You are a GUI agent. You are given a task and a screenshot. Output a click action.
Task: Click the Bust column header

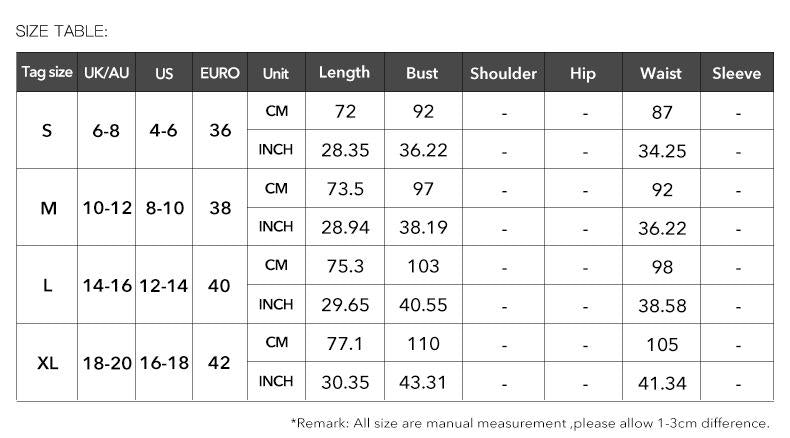point(423,73)
